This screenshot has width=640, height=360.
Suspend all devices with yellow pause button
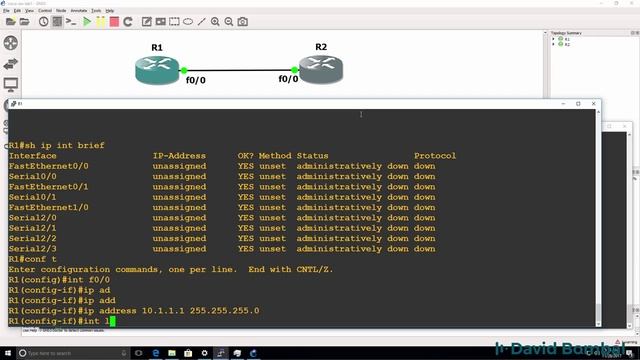[100, 22]
